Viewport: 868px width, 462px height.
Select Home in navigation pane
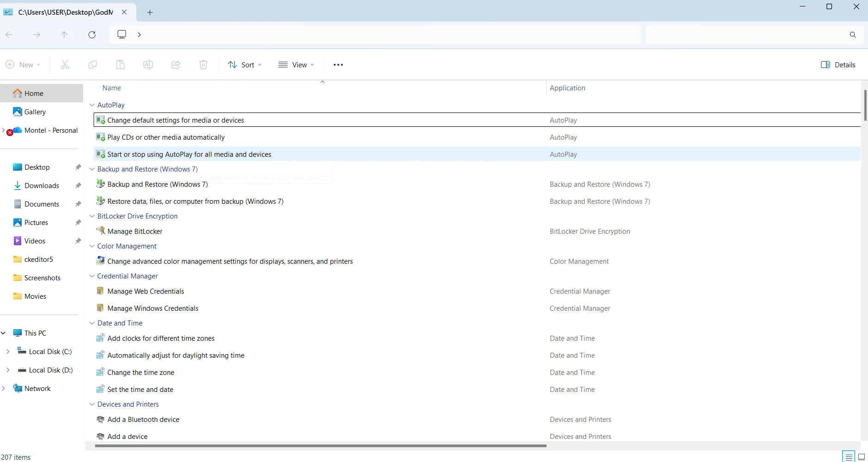point(42,93)
